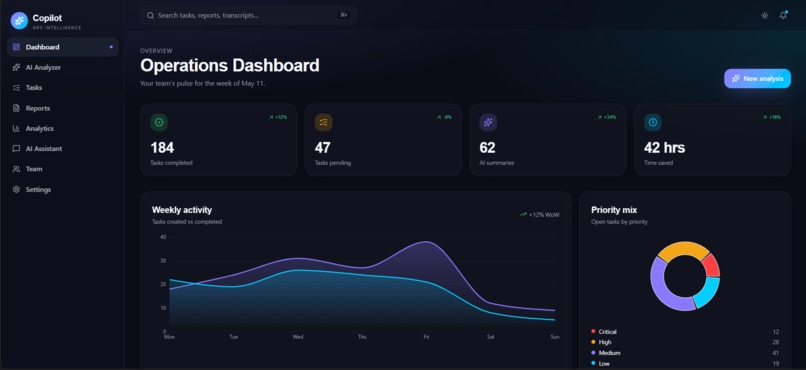Click the orange High legend dot
The image size is (806, 370).
(x=593, y=342)
